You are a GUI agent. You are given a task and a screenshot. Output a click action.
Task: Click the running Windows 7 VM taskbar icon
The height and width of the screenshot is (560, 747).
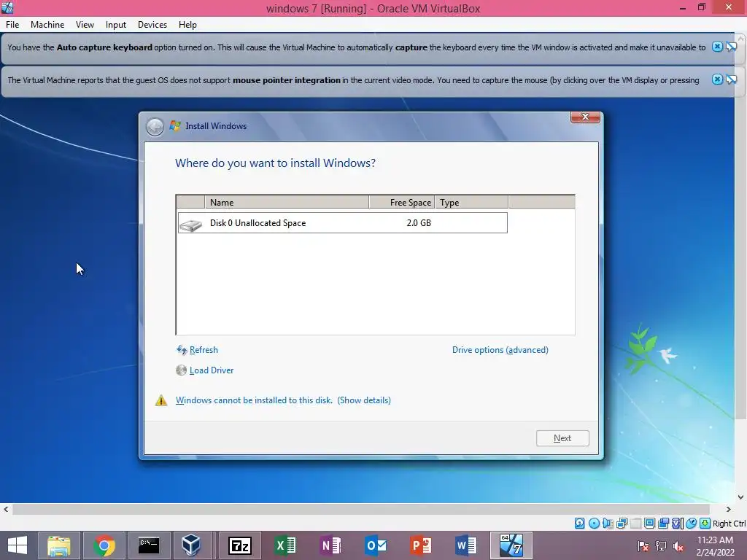pos(511,545)
